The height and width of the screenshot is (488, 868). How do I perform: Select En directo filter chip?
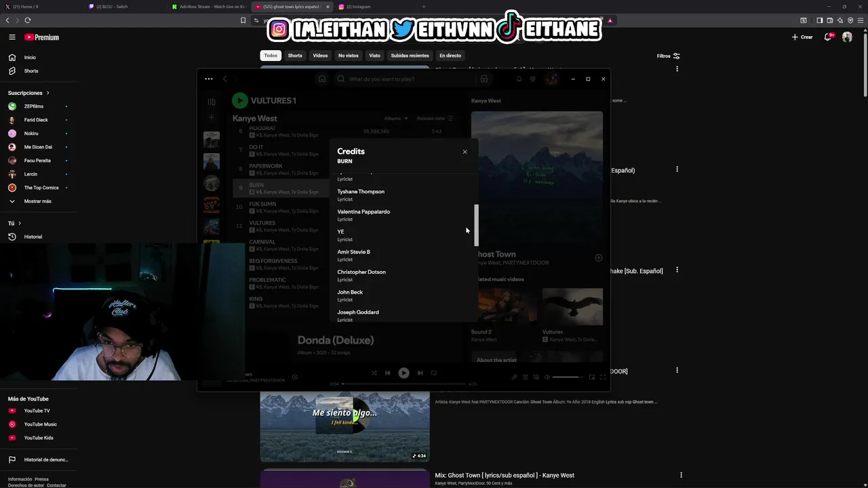point(450,56)
